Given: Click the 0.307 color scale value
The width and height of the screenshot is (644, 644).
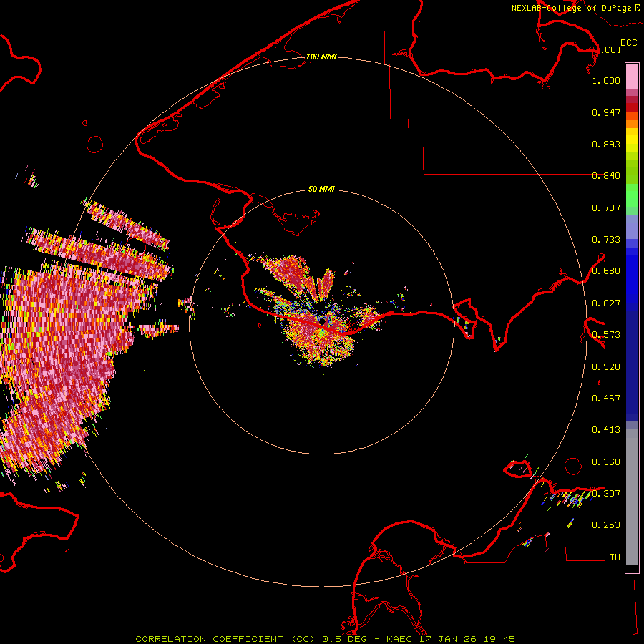Looking at the screenshot, I should coord(606,494).
